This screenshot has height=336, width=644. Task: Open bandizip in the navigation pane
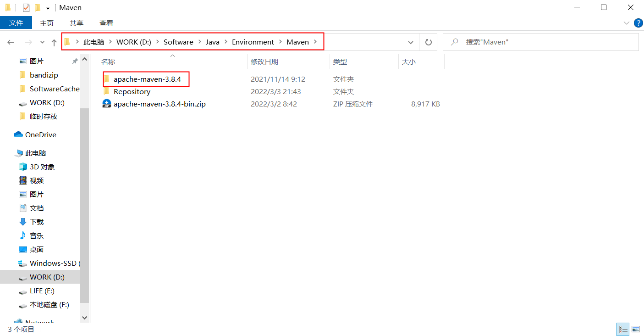click(x=44, y=75)
